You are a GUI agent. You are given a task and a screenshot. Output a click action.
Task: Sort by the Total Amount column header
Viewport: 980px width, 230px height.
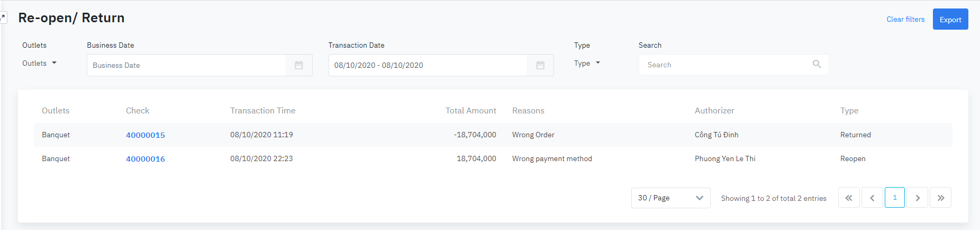tap(470, 110)
